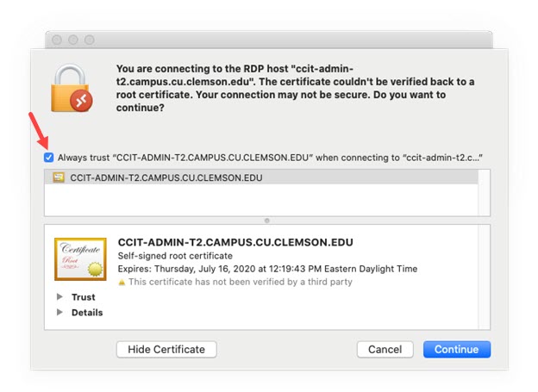Click the pane divider handle dot
The height and width of the screenshot is (392, 538).
pyautogui.click(x=267, y=221)
